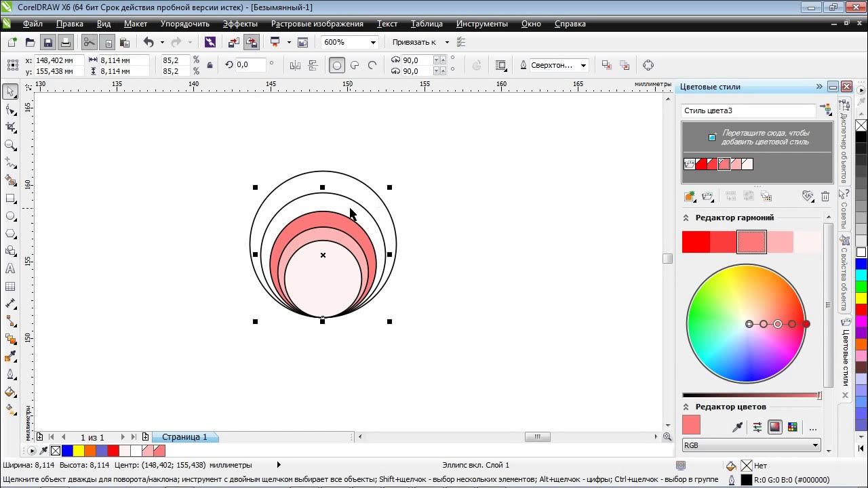Select the Dimension tool
Image resolution: width=868 pixels, height=488 pixels.
click(x=10, y=304)
